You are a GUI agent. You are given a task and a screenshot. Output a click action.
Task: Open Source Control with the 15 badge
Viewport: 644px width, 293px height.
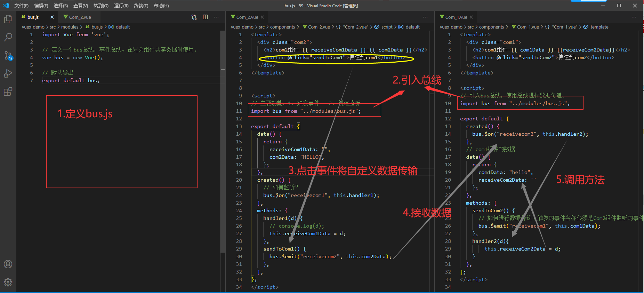click(8, 55)
